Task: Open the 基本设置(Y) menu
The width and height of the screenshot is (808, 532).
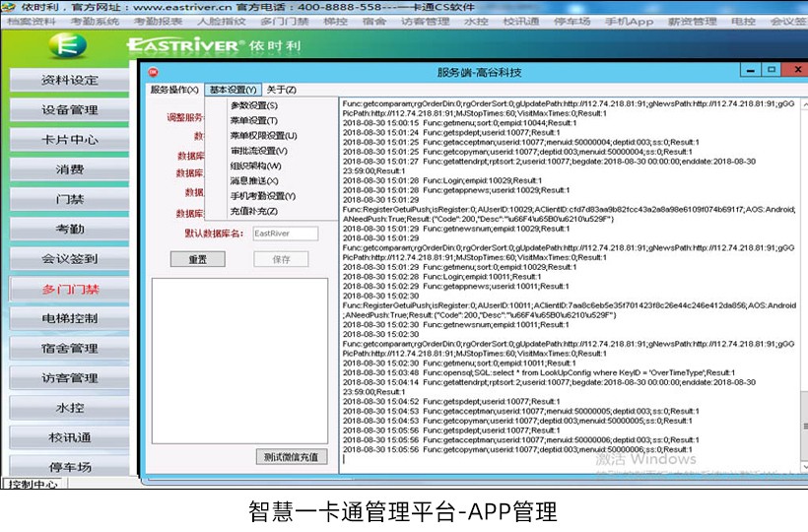Action: (234, 90)
